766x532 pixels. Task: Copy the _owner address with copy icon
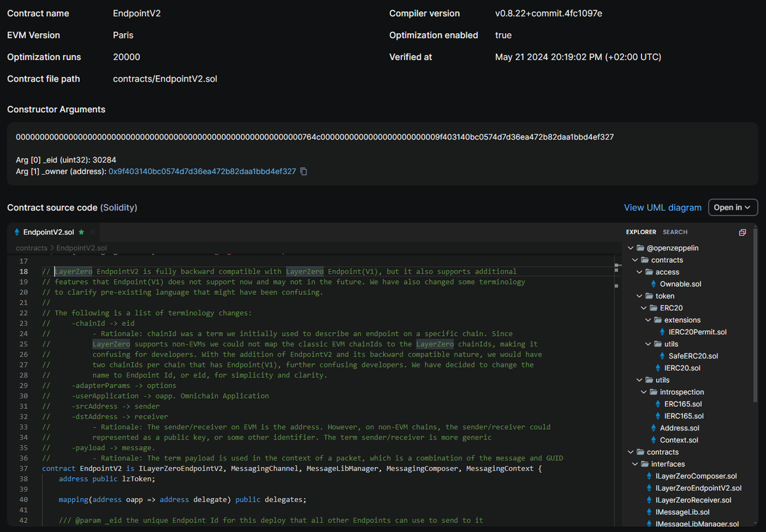(304, 172)
